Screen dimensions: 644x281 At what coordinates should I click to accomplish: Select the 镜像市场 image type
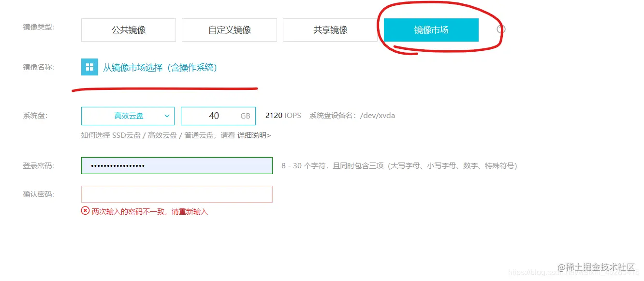point(430,30)
